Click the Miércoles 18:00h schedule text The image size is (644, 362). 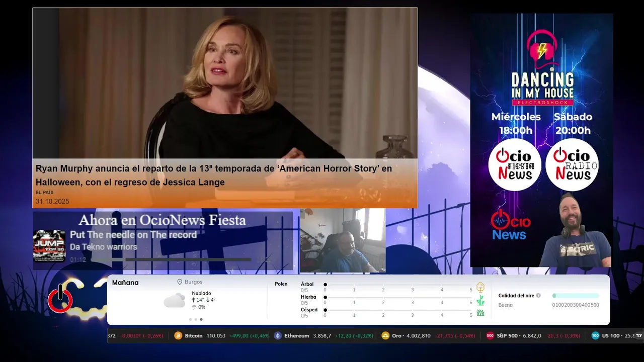(516, 124)
